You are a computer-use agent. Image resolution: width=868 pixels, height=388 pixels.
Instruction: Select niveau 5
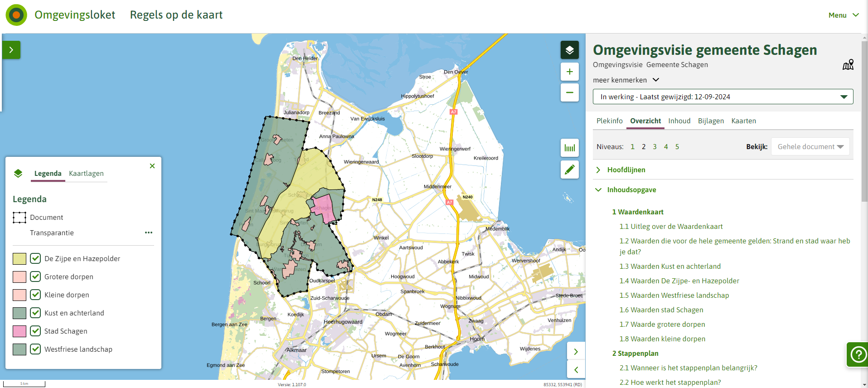[x=677, y=146]
